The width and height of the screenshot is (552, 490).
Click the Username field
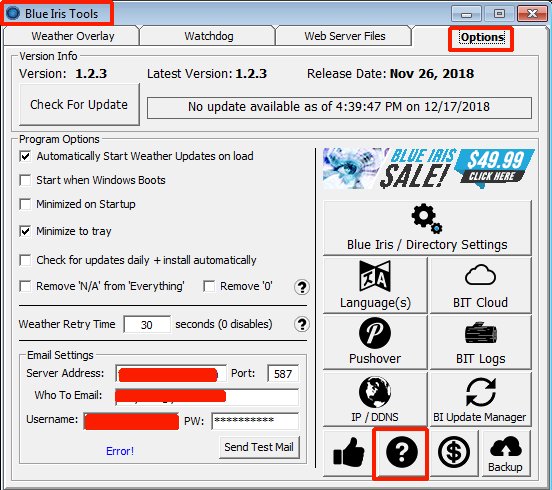pos(131,421)
